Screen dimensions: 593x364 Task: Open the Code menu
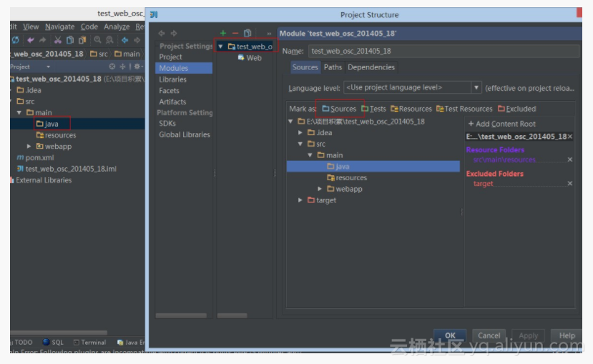(x=89, y=27)
